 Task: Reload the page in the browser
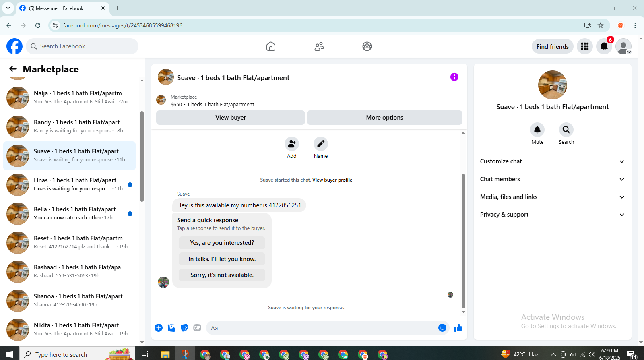[38, 25]
